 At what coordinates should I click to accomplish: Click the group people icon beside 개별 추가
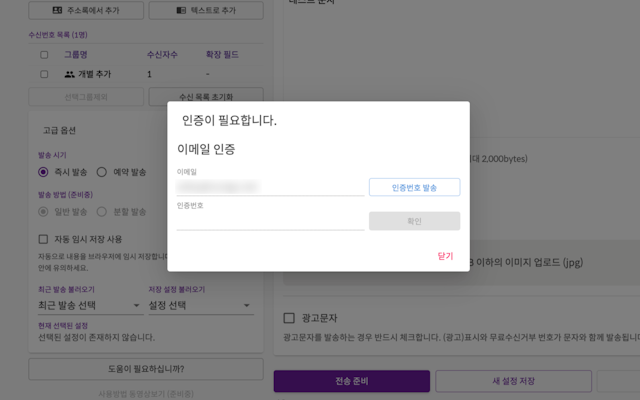point(69,74)
